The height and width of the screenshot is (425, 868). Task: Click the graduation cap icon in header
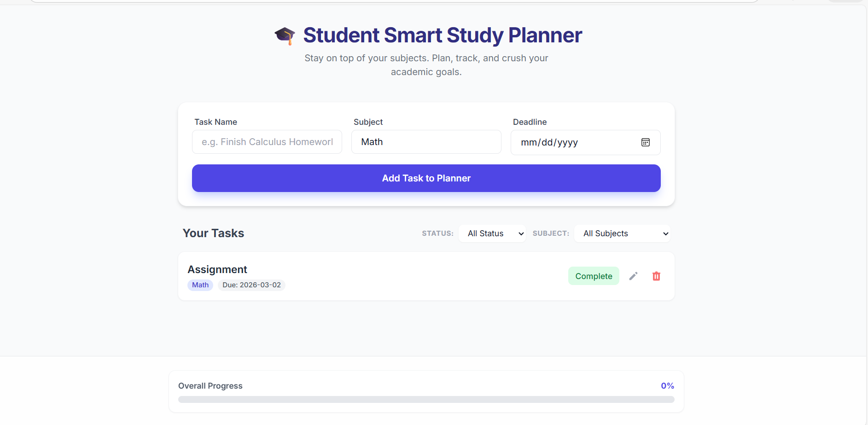pyautogui.click(x=285, y=35)
